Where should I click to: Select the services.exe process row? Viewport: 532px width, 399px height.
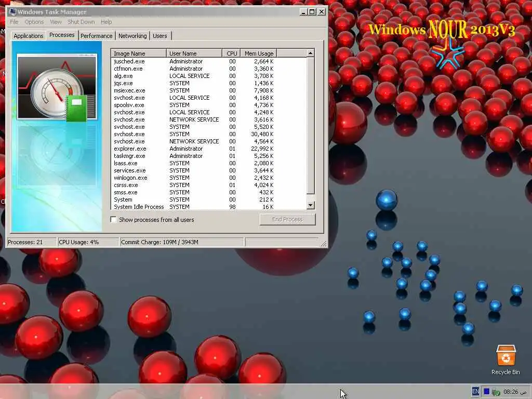click(x=209, y=170)
